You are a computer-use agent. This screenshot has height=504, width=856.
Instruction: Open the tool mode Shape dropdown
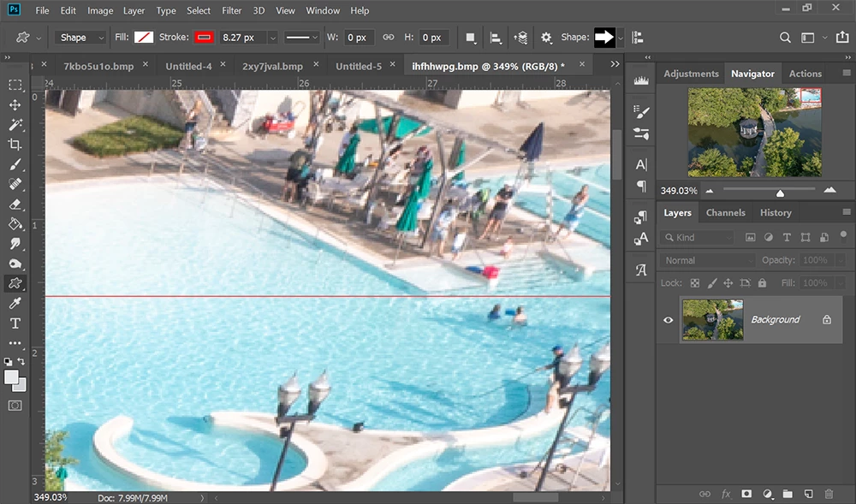pos(80,37)
